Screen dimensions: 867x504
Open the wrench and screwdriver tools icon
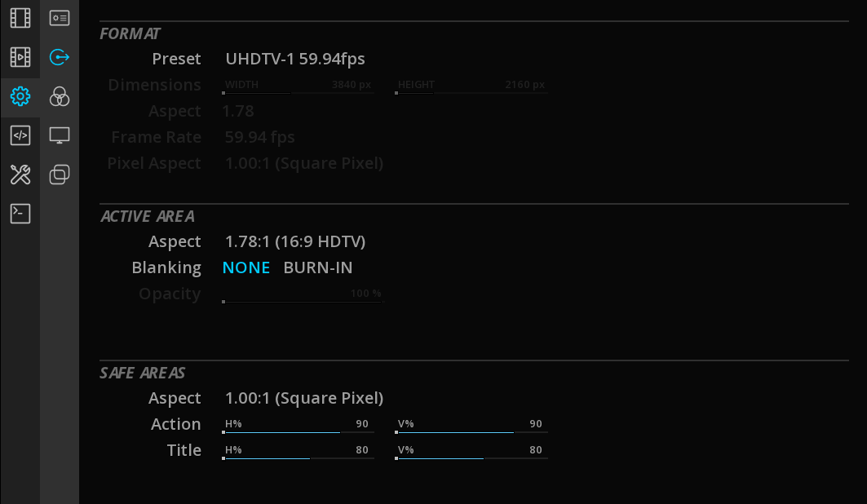point(20,175)
